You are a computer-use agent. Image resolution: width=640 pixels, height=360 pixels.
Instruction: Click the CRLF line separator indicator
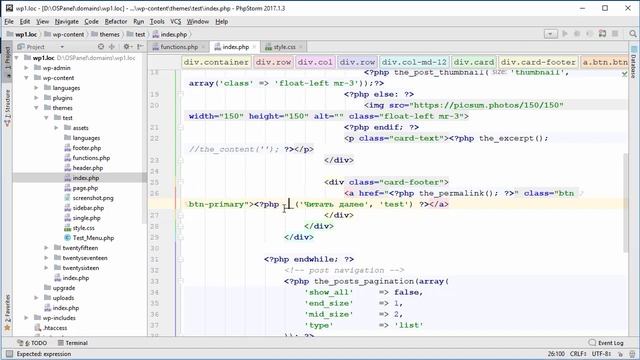(x=579, y=354)
